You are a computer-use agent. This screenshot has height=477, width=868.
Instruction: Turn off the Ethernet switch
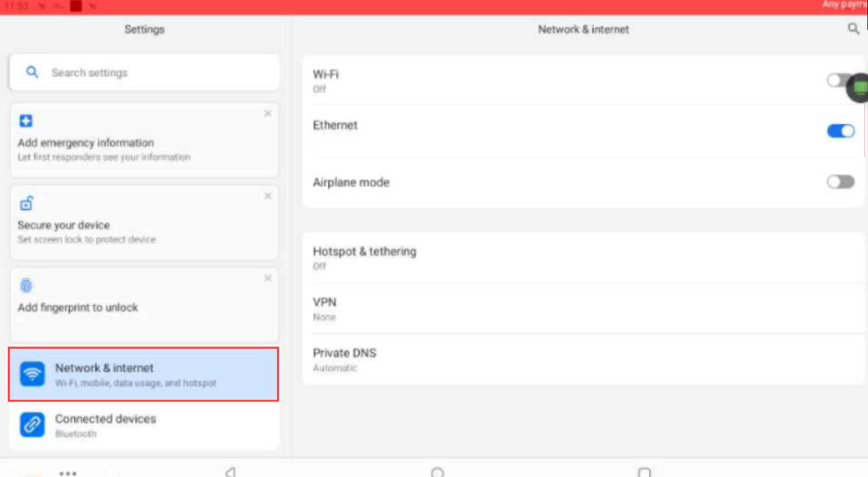840,131
